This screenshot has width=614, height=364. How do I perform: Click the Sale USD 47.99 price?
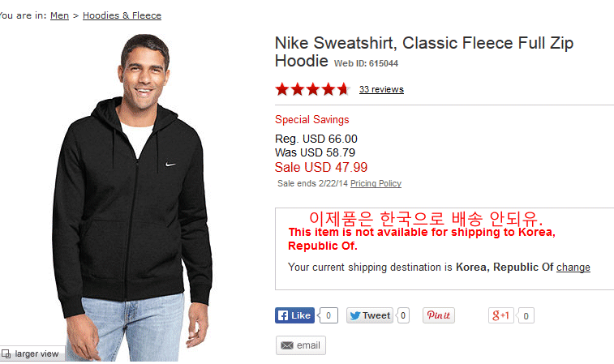point(321,167)
